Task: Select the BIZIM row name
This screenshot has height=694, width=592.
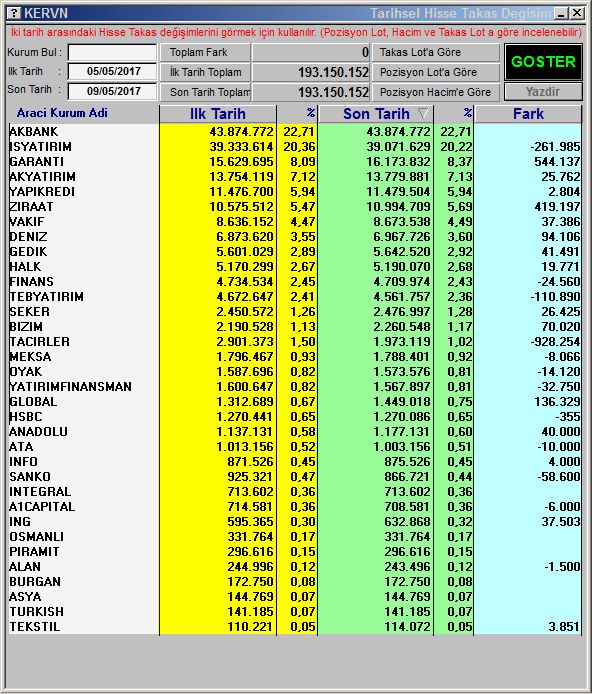Action: click(x=26, y=327)
